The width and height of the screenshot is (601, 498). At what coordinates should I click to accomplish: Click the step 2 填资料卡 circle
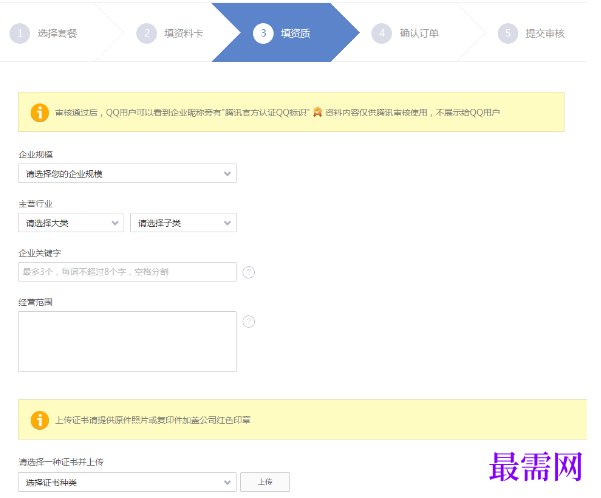pyautogui.click(x=146, y=33)
